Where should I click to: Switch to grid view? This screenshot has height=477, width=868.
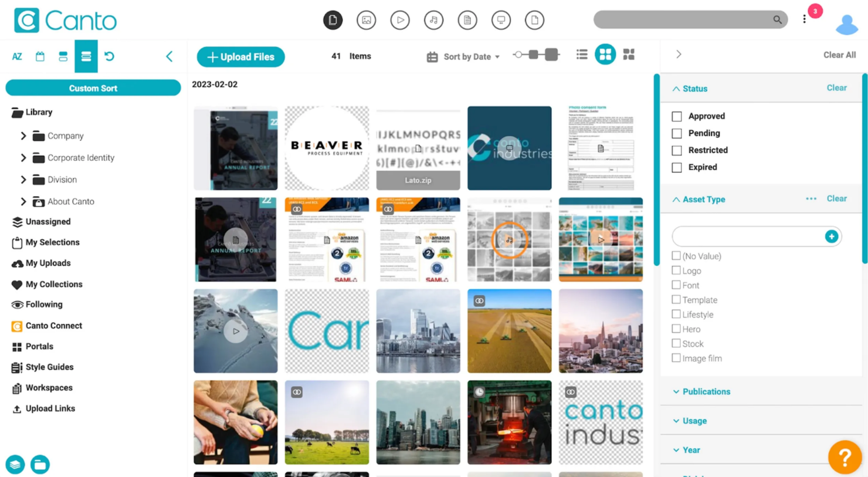click(605, 55)
